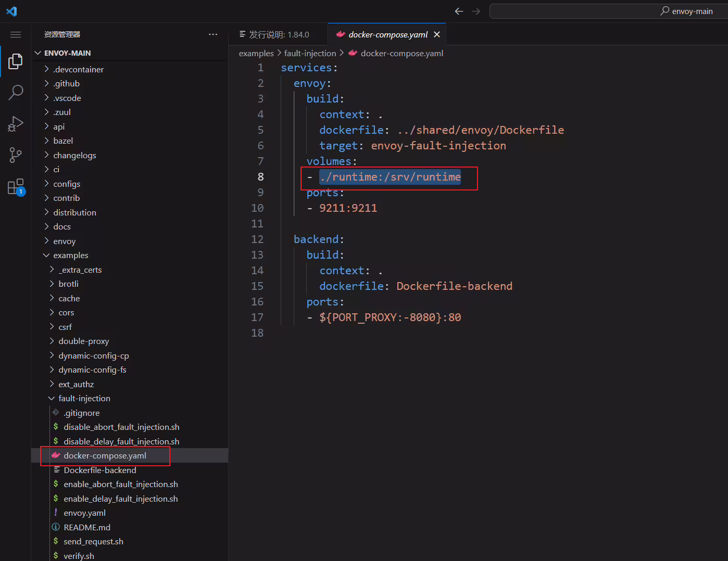
Task: Open the Explorer view in activity bar
Action: (x=16, y=61)
